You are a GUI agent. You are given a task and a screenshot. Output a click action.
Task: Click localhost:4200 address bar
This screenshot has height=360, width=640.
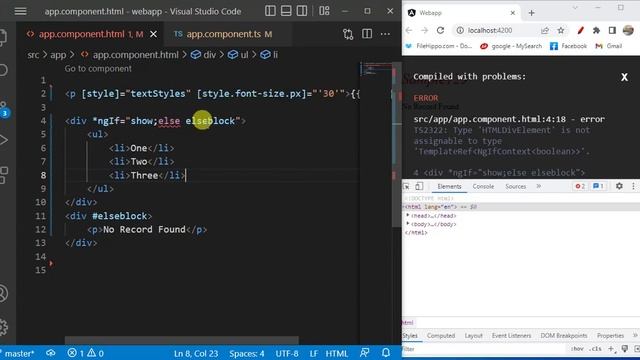(490, 30)
